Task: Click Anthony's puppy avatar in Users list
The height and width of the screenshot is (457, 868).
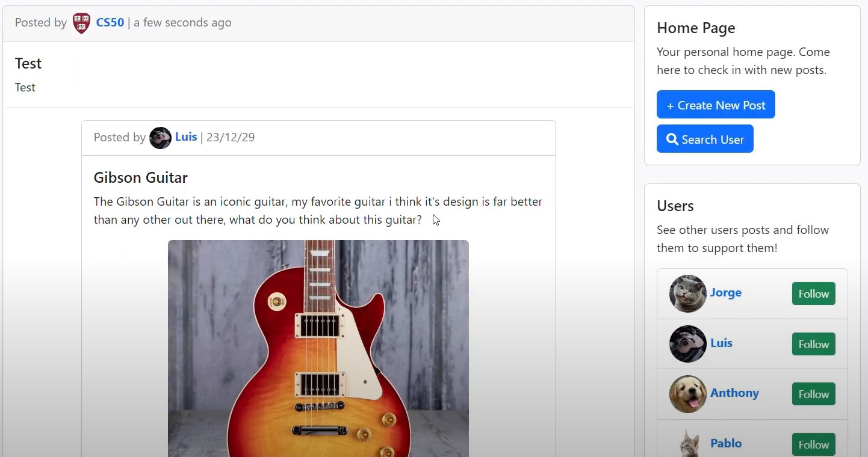Action: [x=687, y=394]
